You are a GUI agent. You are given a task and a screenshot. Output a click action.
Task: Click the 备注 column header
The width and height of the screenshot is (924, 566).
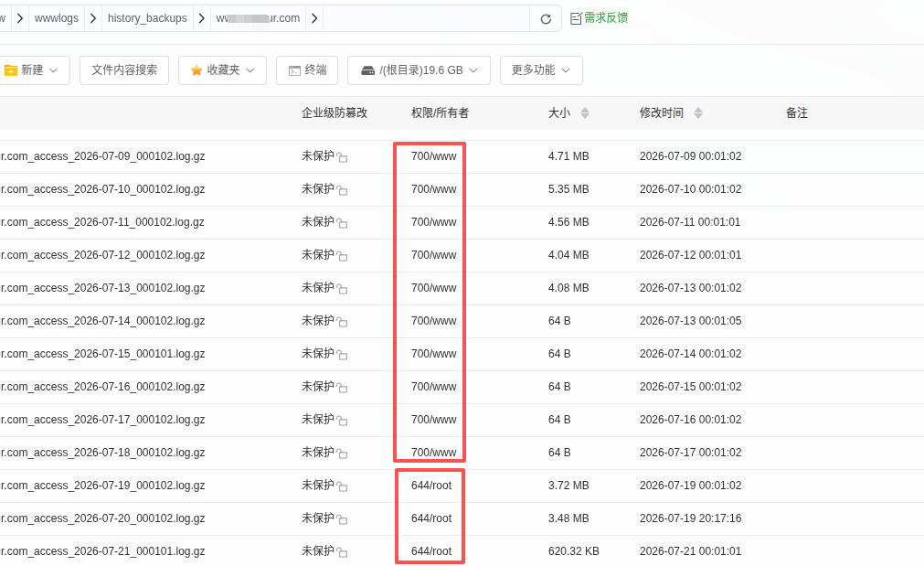(x=797, y=113)
